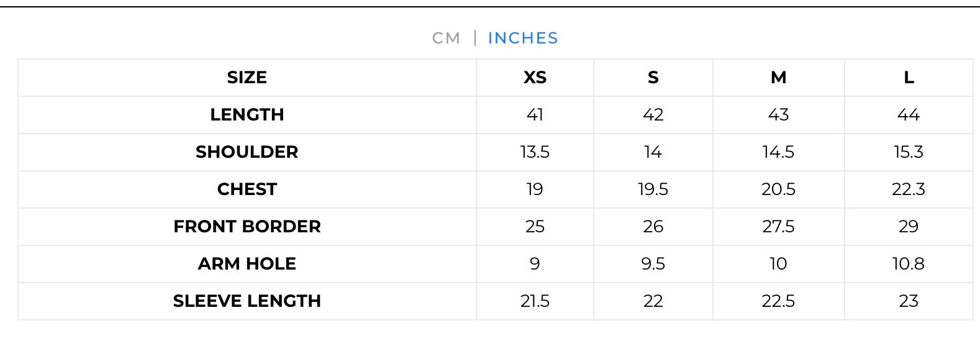This screenshot has width=980, height=341.
Task: Click the XS length value 41
Action: (535, 115)
